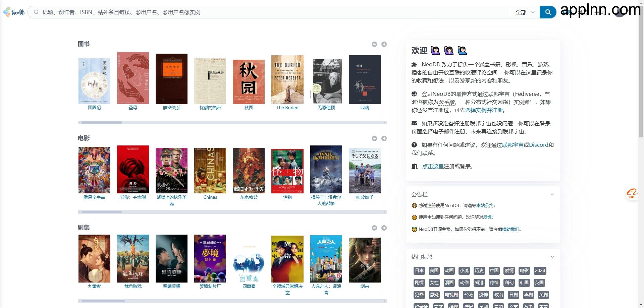Show previous items in 图书 carousel

pos(374,44)
